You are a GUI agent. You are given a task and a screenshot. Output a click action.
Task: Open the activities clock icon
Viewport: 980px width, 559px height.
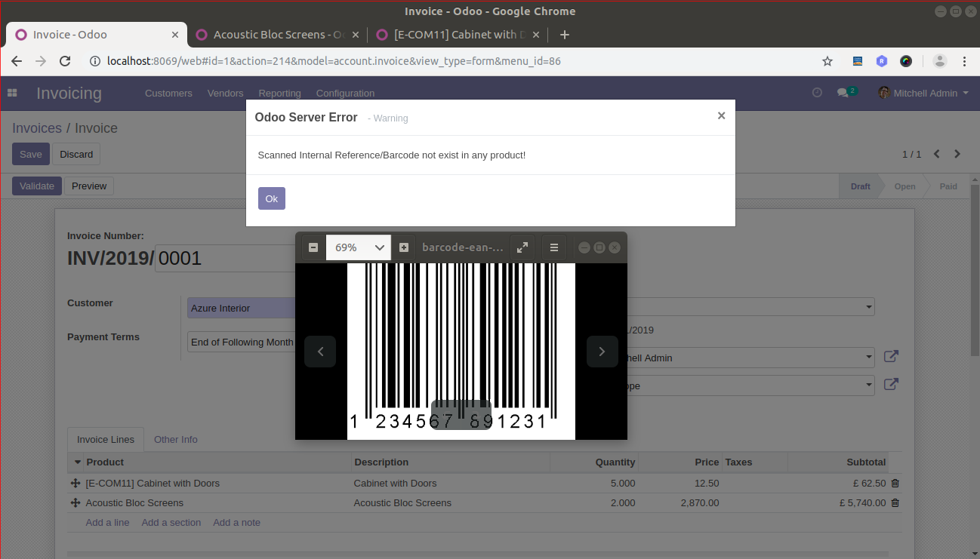[x=817, y=93]
